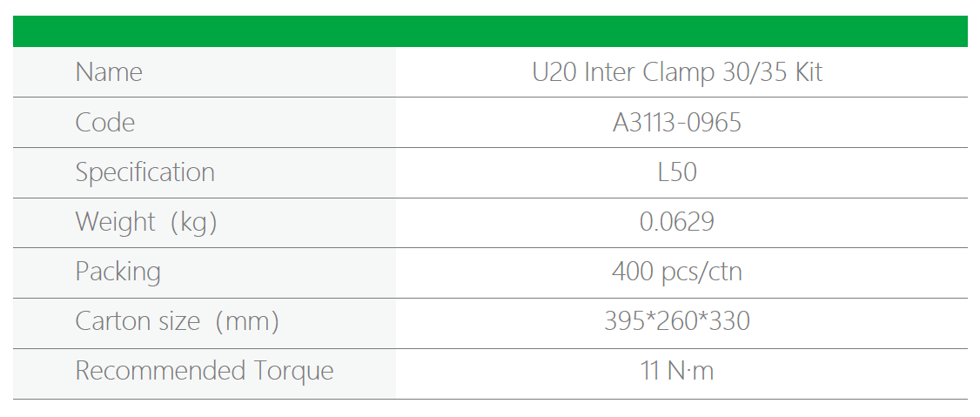The height and width of the screenshot is (417, 980).
Task: Select the 395*260*330 dimensions value
Action: click(x=677, y=322)
